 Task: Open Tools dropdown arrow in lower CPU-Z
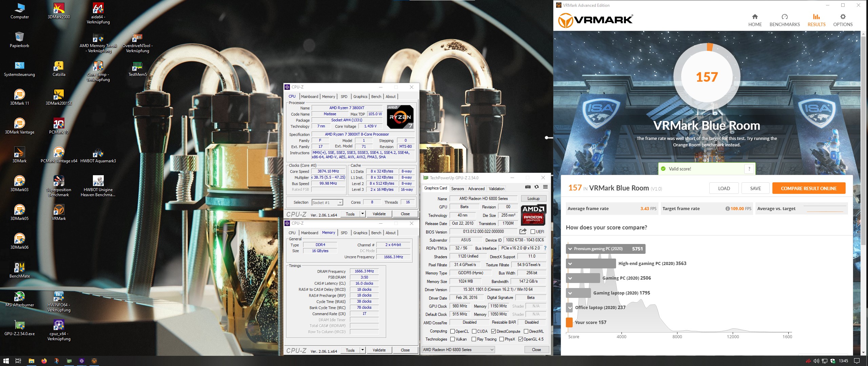(x=362, y=350)
